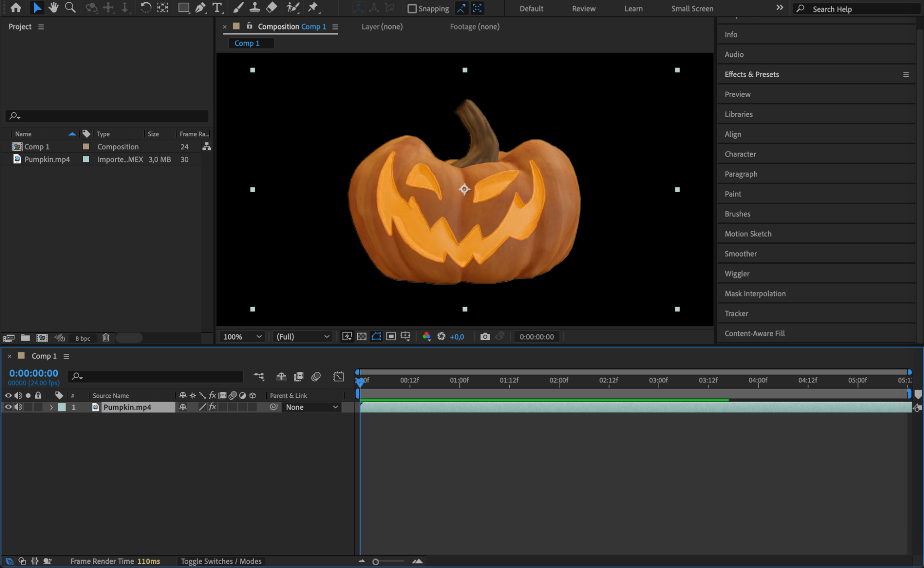Select the Type tool
Viewport: 924px width, 568px height.
[217, 7]
